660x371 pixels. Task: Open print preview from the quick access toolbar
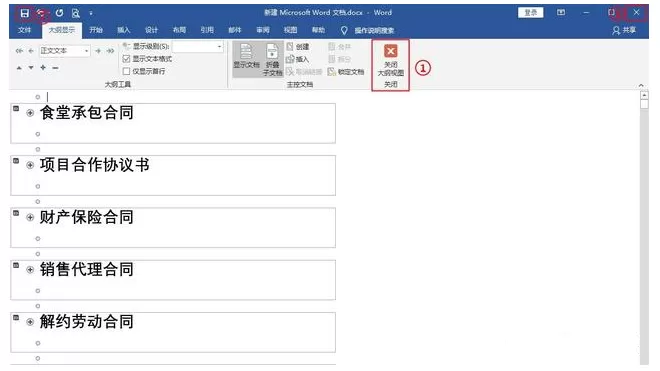(x=76, y=13)
